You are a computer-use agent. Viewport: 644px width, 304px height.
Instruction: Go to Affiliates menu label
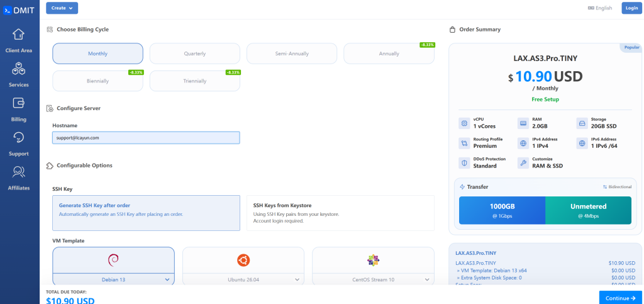pyautogui.click(x=18, y=188)
